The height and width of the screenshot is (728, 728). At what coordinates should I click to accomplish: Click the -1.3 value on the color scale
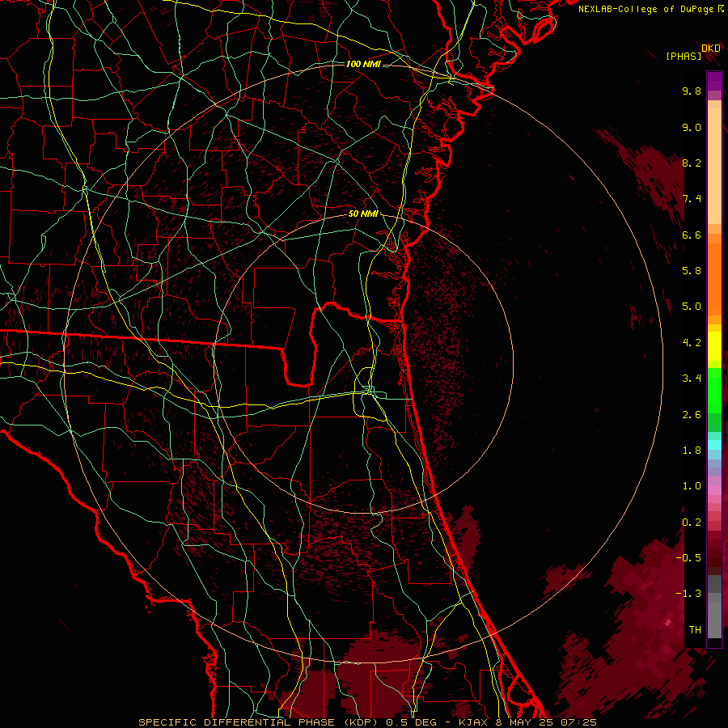pyautogui.click(x=688, y=594)
